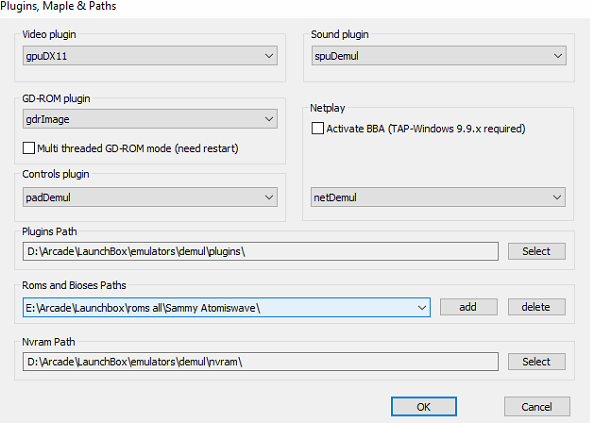Screen dimensions: 590x423
Task: Click the delete button for roms paths
Action: [x=537, y=307]
